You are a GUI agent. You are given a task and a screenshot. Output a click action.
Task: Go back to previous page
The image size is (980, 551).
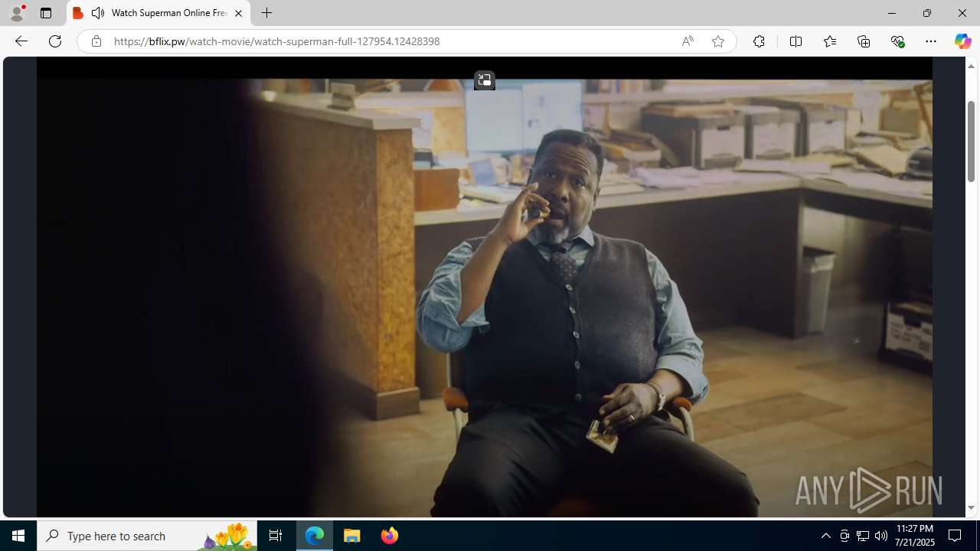(x=21, y=41)
